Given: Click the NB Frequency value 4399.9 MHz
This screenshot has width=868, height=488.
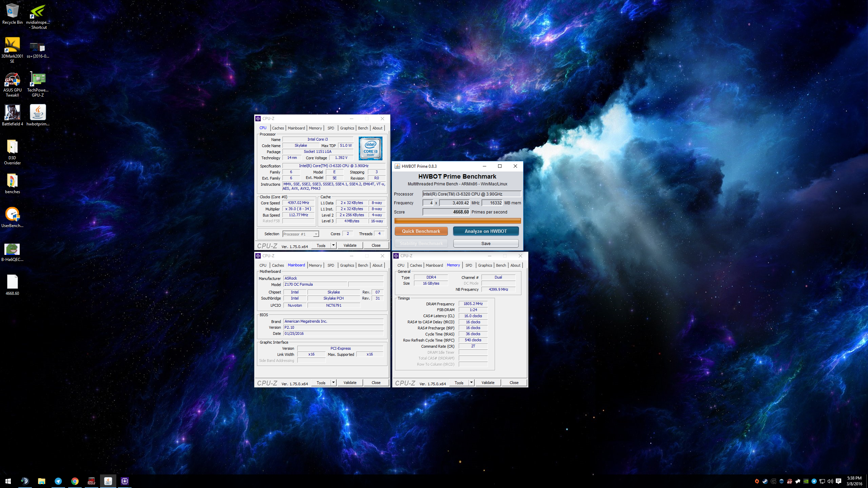Looking at the screenshot, I should 498,289.
